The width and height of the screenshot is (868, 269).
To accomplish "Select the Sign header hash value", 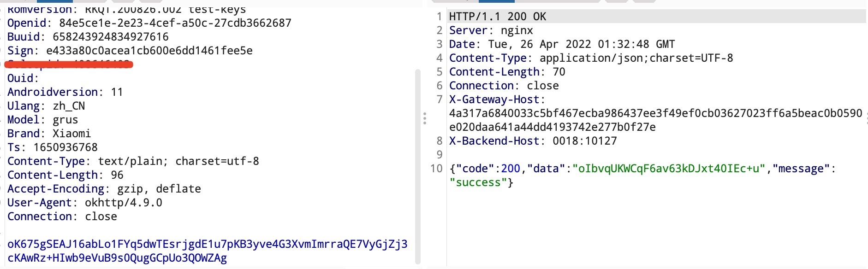I will pos(149,51).
